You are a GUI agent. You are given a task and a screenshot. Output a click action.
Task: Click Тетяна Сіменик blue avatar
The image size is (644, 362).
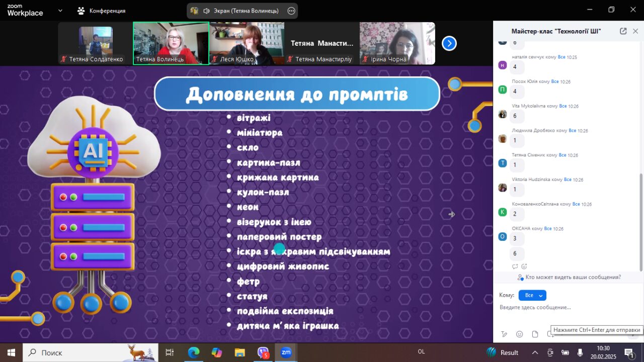[502, 163]
